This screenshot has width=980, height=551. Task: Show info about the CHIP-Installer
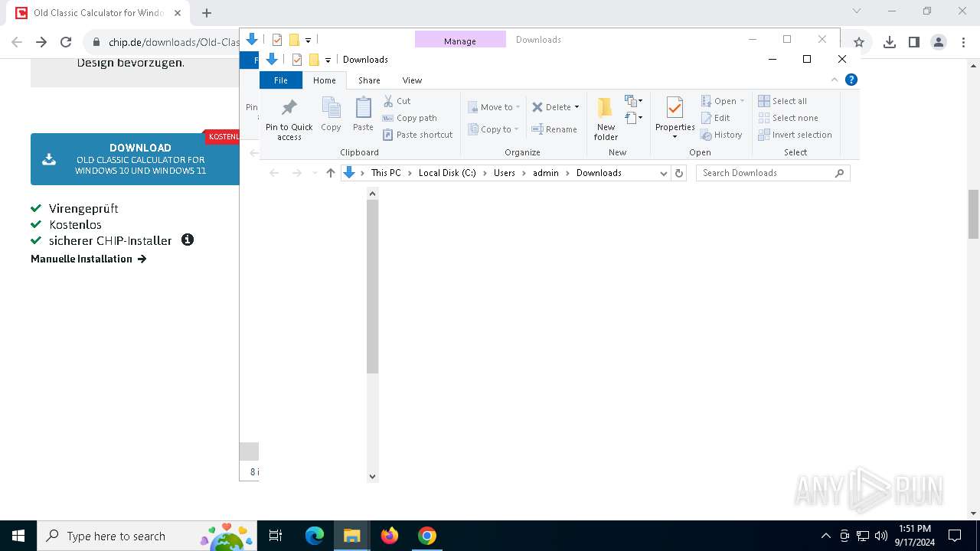pos(188,240)
